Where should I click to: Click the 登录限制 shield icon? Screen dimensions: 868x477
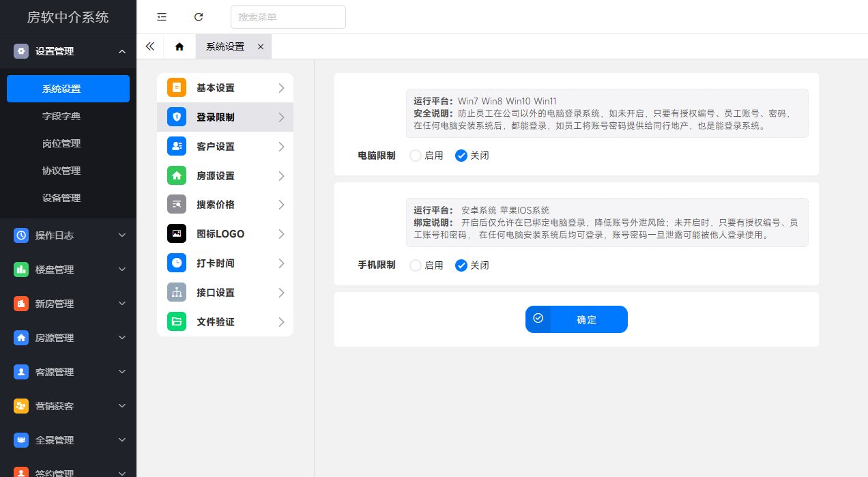(x=177, y=117)
